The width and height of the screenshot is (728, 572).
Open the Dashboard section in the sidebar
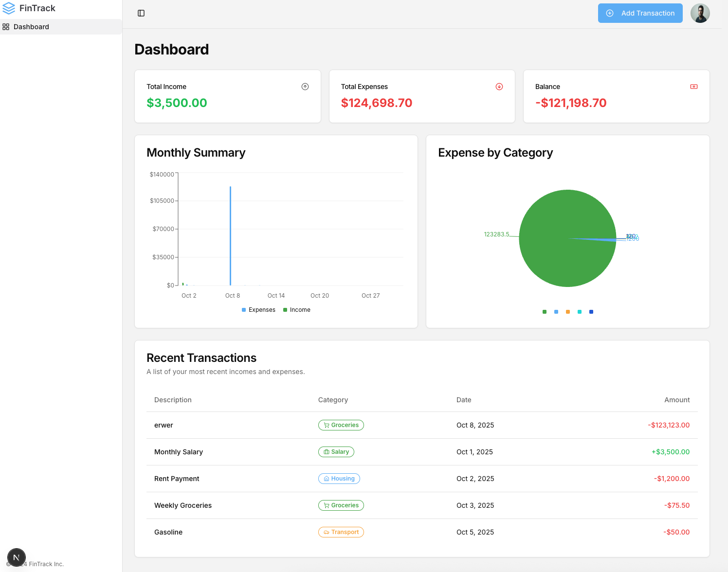pyautogui.click(x=32, y=27)
